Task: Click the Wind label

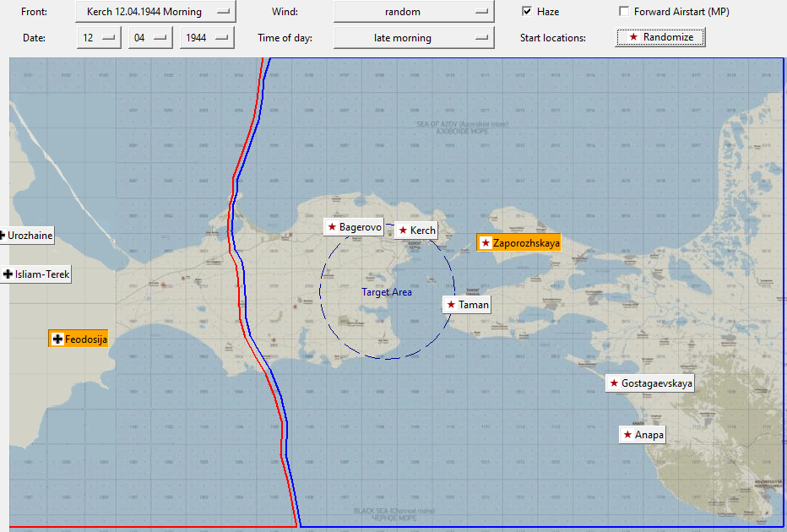Action: tap(285, 12)
